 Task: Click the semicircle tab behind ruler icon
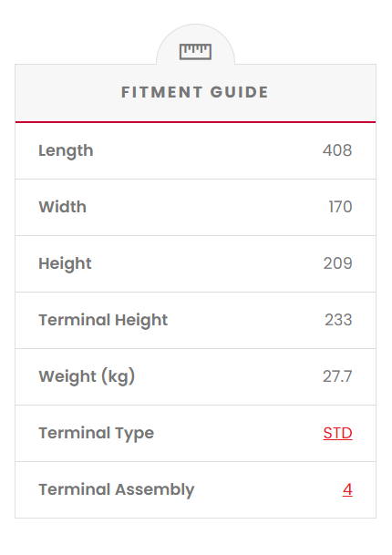click(x=195, y=45)
